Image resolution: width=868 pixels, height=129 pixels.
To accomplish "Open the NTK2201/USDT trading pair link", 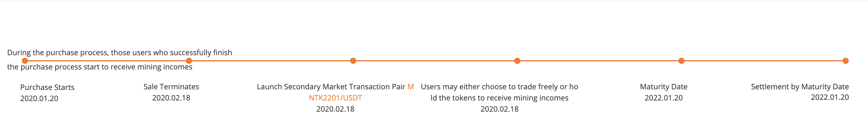I will 335,98.
